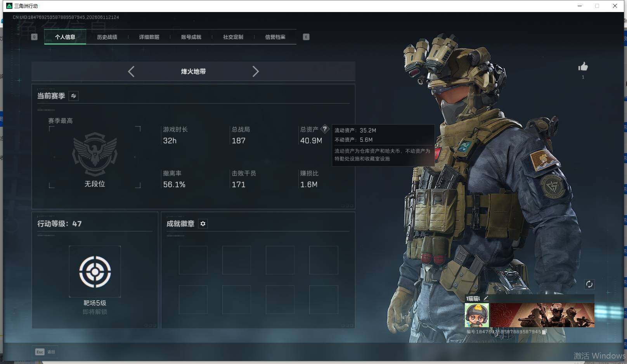Click the 行动等级: 47 heading
Screen dimensions: 627x364
pyautogui.click(x=59, y=224)
